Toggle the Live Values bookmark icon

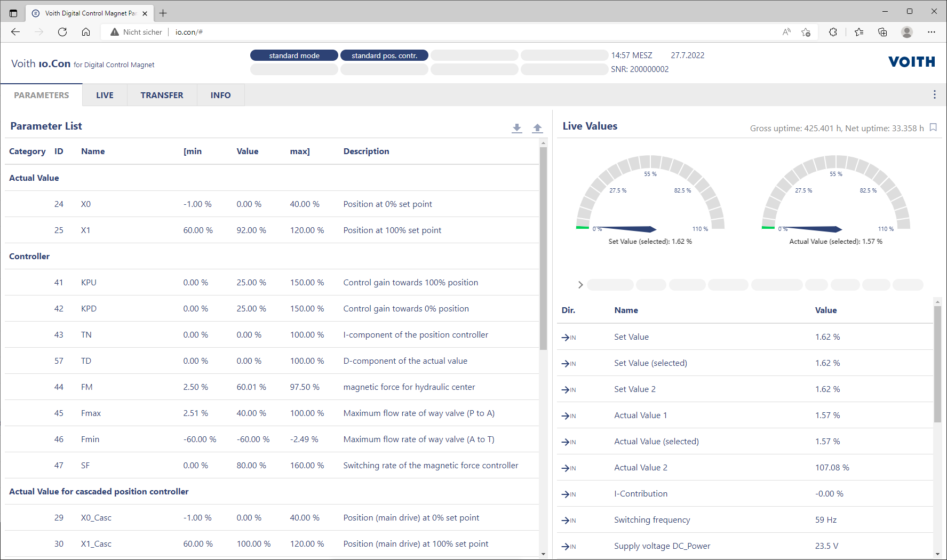click(933, 127)
